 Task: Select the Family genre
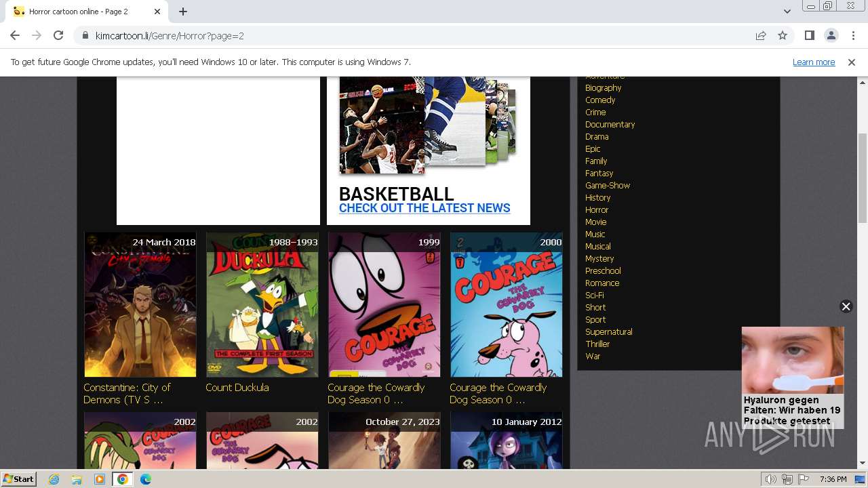pos(596,161)
